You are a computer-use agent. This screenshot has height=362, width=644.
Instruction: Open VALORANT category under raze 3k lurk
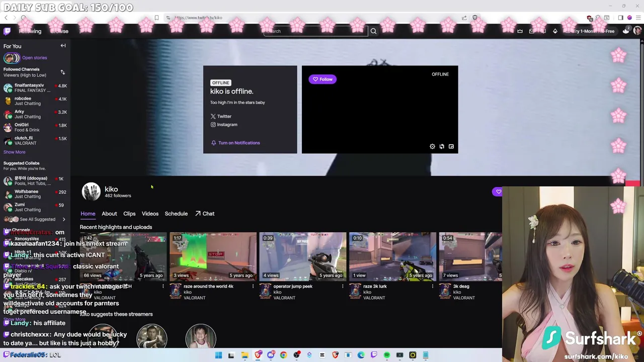(x=374, y=298)
